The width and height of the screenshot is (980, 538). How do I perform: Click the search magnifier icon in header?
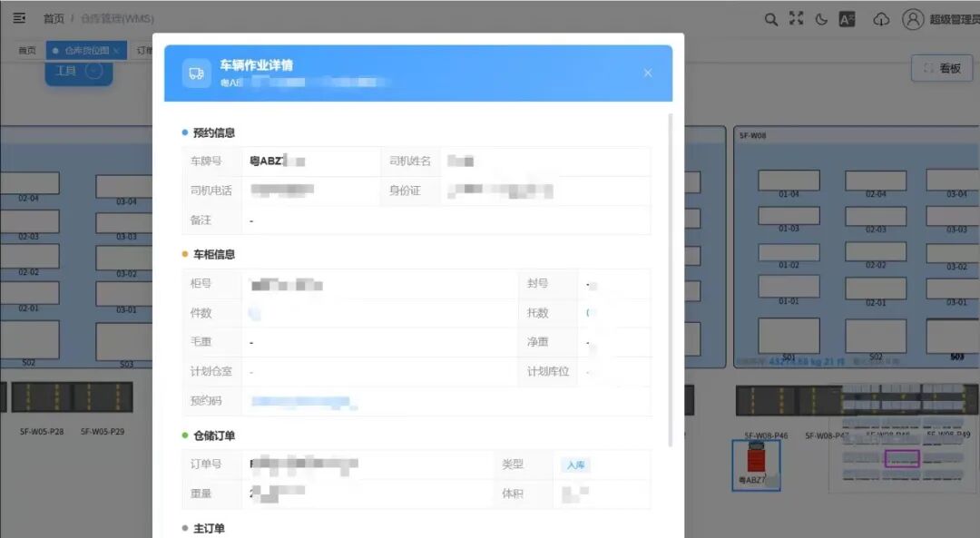click(771, 19)
